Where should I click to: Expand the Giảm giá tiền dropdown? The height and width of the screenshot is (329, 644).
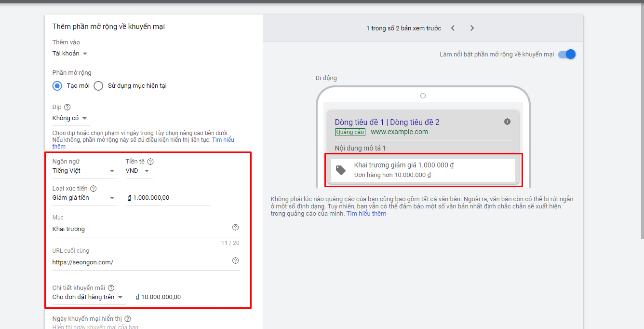tap(84, 198)
